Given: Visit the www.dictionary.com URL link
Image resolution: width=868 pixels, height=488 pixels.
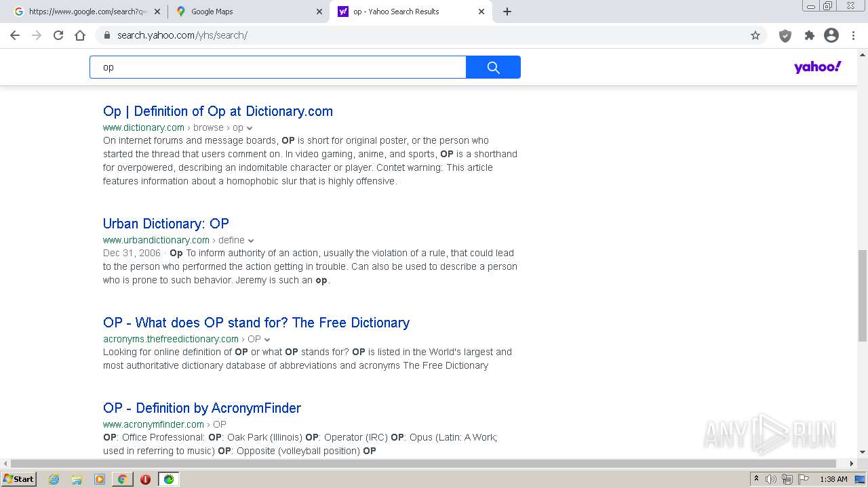Looking at the screenshot, I should 144,127.
